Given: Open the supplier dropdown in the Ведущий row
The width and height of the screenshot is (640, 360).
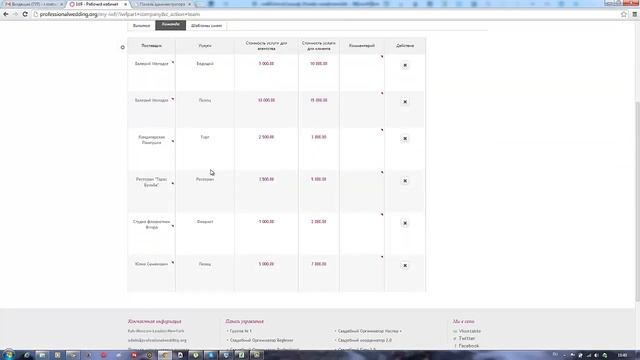Looking at the screenshot, I should coord(173,62).
